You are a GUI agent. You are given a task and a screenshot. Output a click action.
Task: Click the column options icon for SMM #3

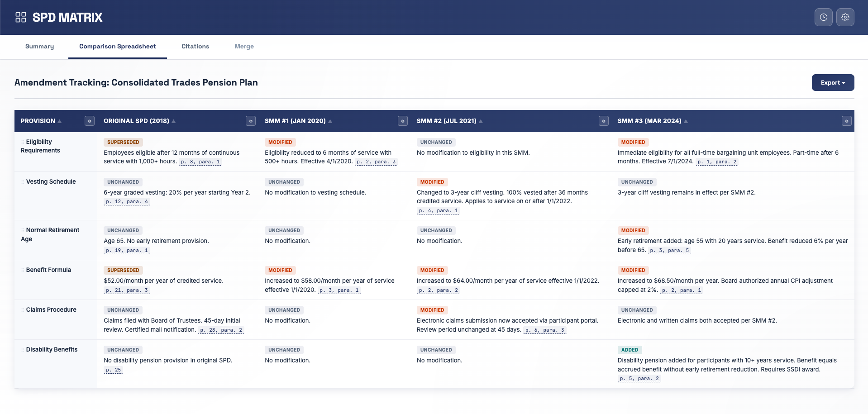[846, 121]
